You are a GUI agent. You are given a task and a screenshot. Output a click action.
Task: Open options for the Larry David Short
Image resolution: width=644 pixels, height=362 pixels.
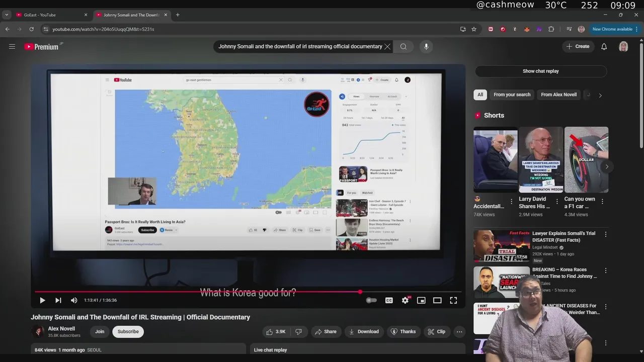coord(556,202)
